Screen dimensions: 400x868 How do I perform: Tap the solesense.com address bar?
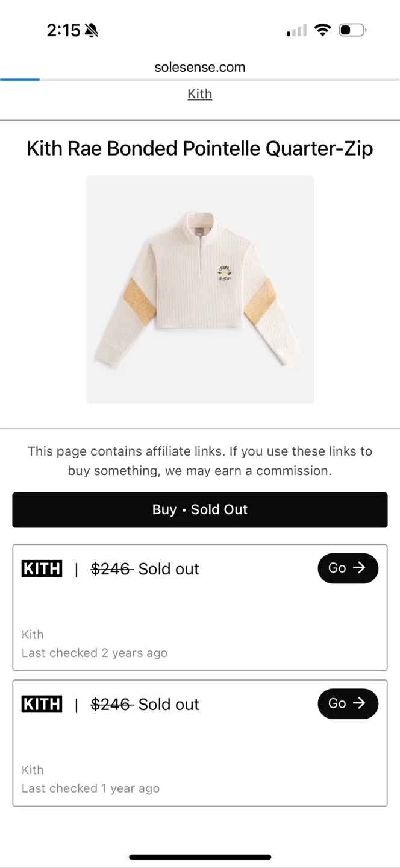199,67
